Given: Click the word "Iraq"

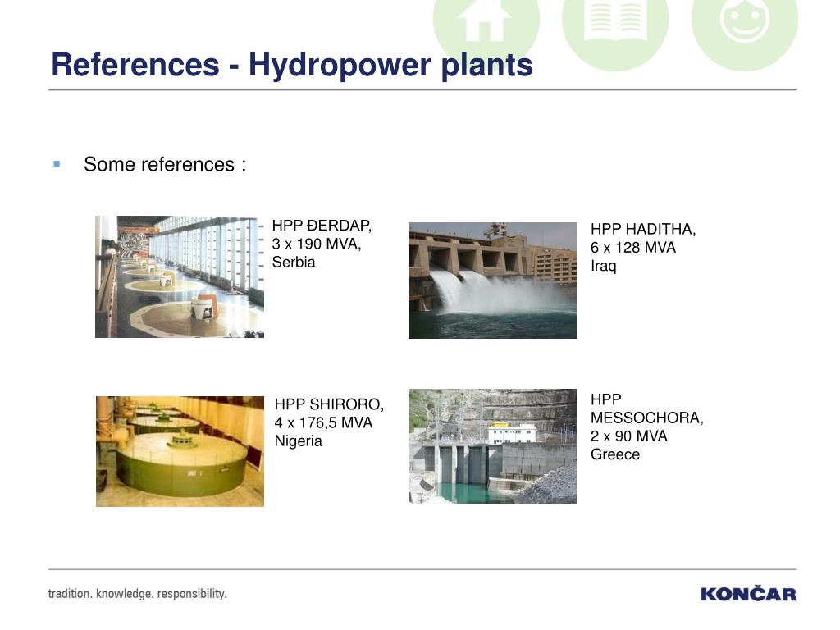Looking at the screenshot, I should pos(603,267).
